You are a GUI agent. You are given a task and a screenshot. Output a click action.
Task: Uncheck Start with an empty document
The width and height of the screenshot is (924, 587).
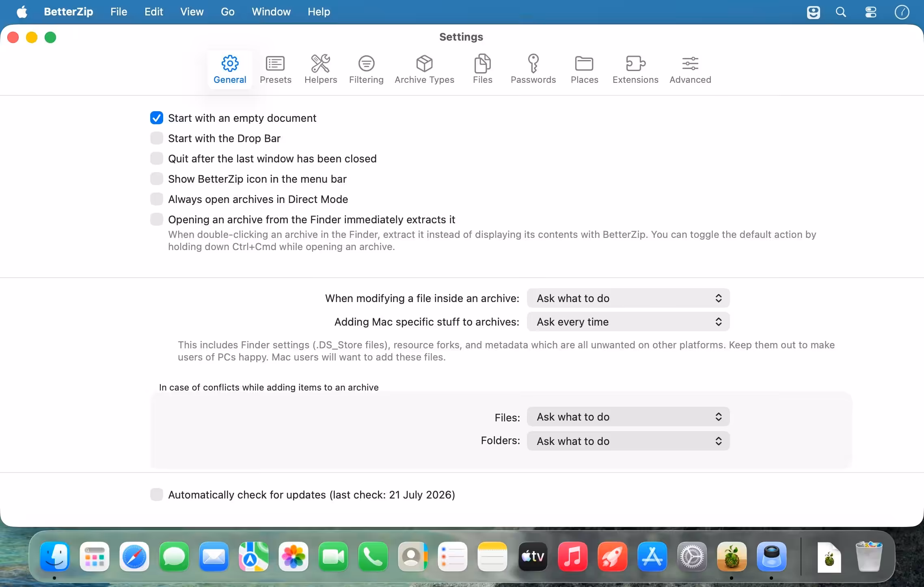[157, 118]
